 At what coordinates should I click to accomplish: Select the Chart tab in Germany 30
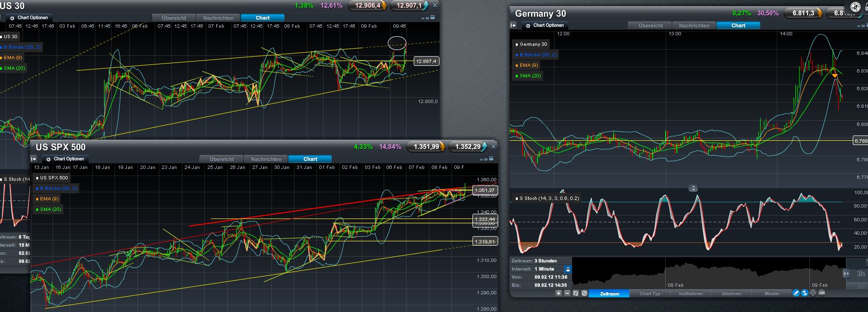click(738, 25)
